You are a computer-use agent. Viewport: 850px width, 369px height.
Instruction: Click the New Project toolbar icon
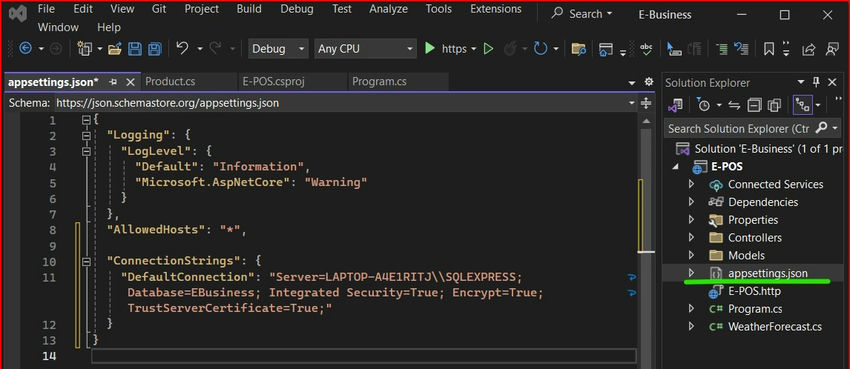point(85,49)
